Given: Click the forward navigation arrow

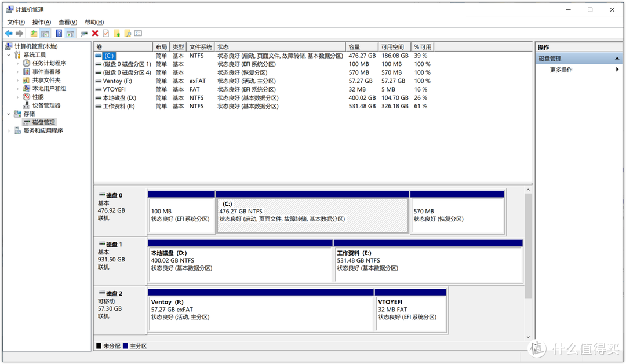Looking at the screenshot, I should pyautogui.click(x=19, y=33).
